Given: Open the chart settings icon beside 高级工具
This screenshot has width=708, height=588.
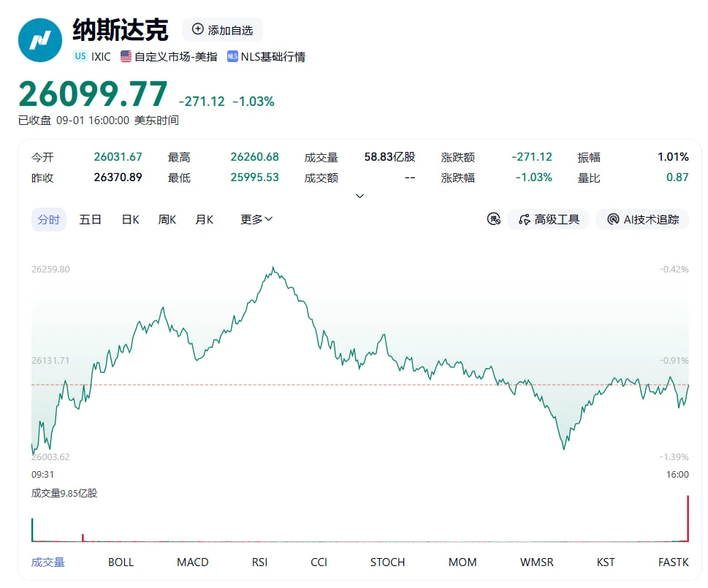Looking at the screenshot, I should click(x=493, y=219).
